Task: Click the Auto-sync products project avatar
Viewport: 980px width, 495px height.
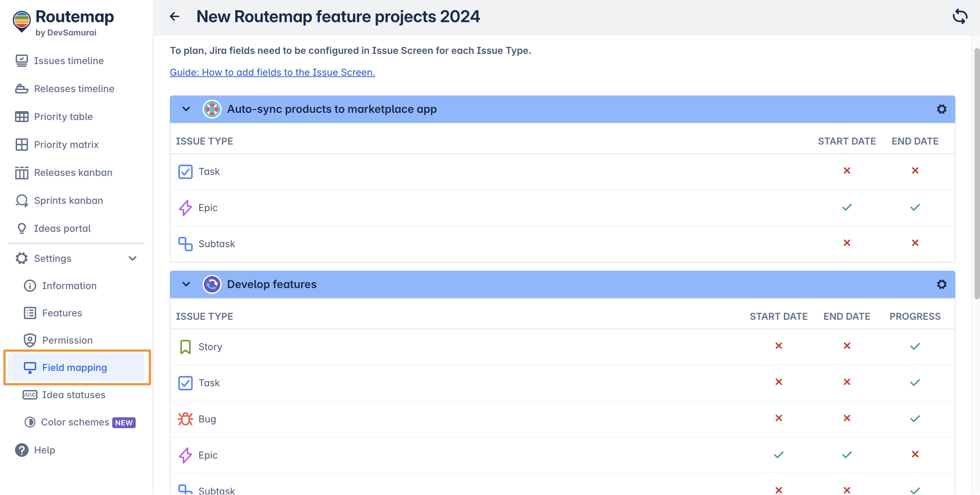Action: (x=212, y=109)
